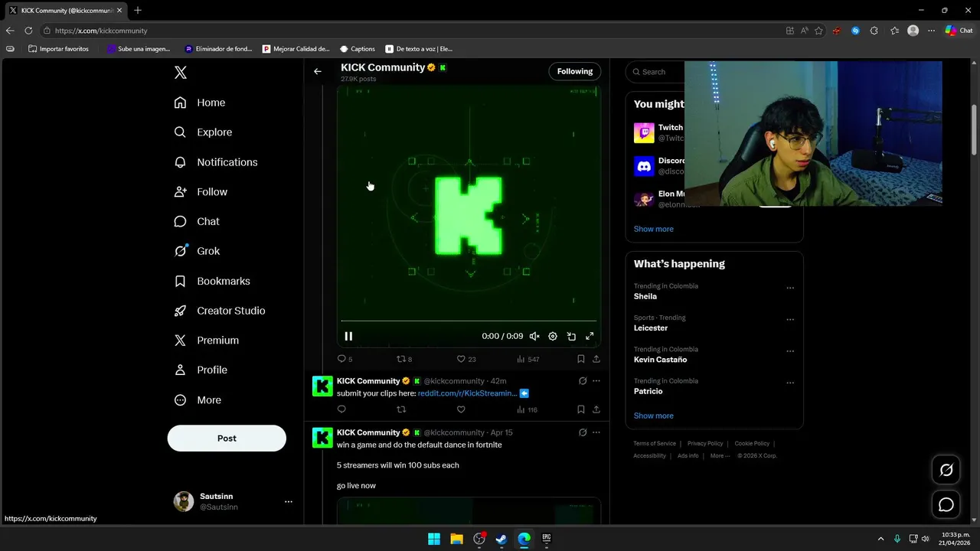View analytics showing 116 views
Screen dimensions: 980x551
point(527,409)
